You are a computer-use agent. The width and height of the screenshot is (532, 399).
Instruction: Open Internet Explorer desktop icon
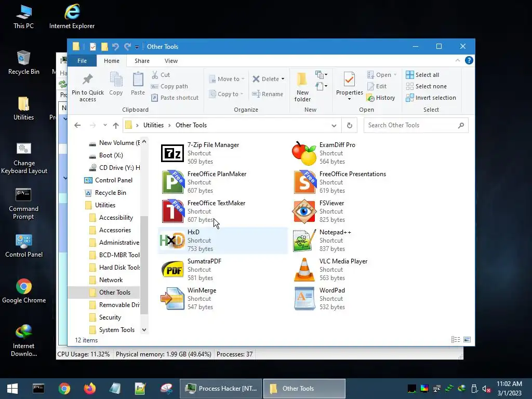click(x=72, y=16)
